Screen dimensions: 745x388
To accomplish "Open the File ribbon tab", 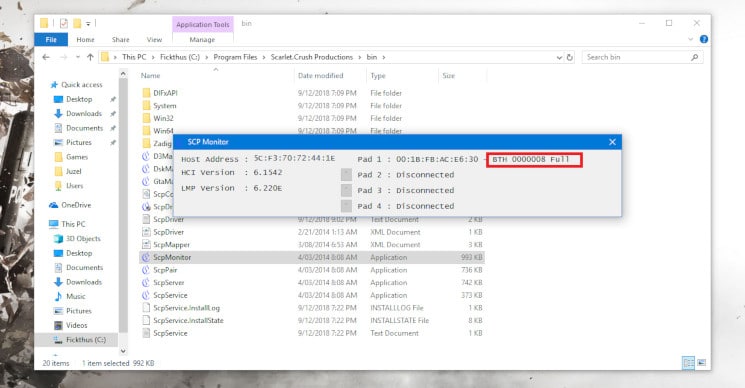I will 51,40.
